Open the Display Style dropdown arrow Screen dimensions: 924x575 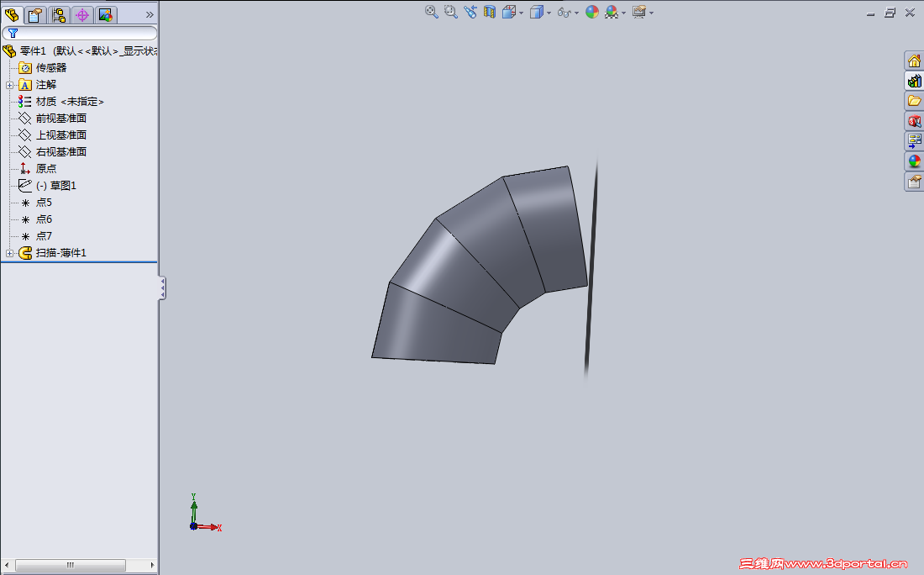[x=549, y=13]
